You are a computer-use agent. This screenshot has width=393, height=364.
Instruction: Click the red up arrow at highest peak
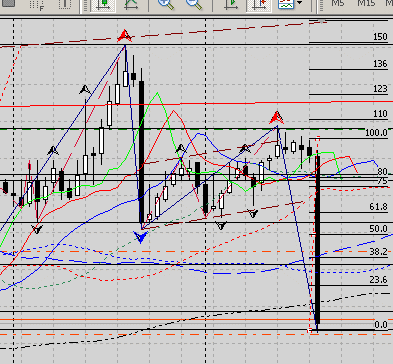[x=125, y=36]
